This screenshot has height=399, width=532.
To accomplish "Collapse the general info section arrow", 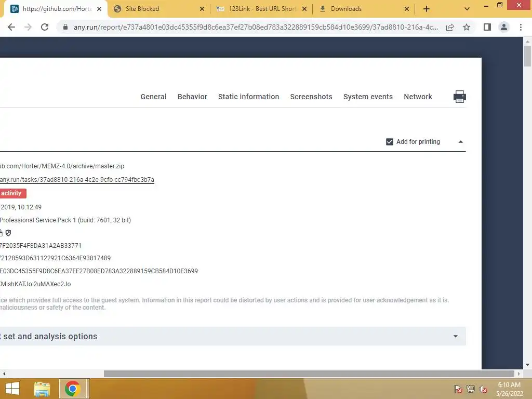I will click(x=461, y=142).
